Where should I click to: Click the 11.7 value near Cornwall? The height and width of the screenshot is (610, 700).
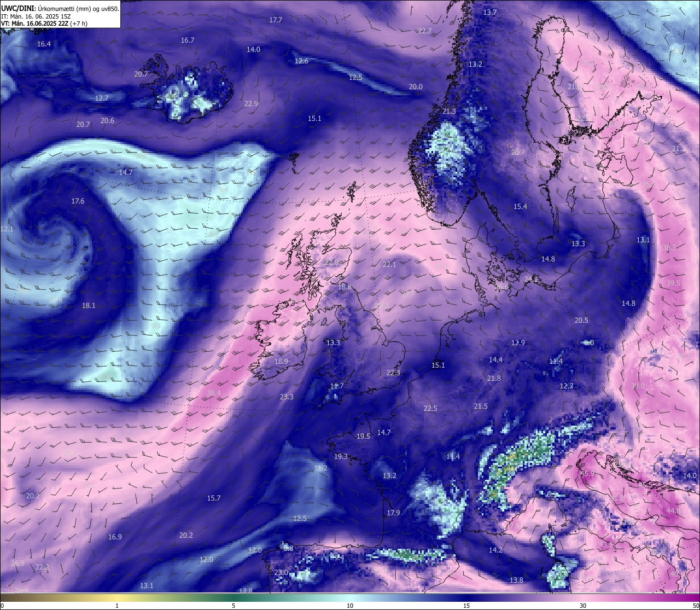coord(337,386)
